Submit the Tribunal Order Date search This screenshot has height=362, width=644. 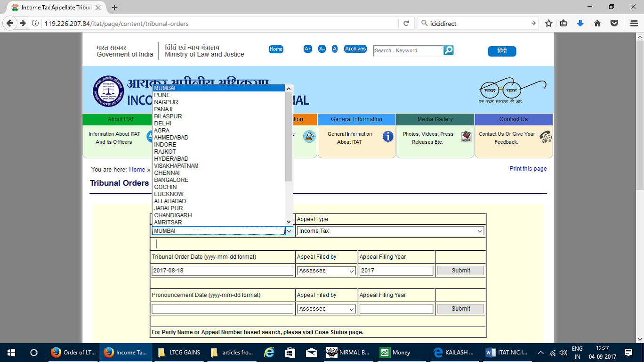pos(460,271)
